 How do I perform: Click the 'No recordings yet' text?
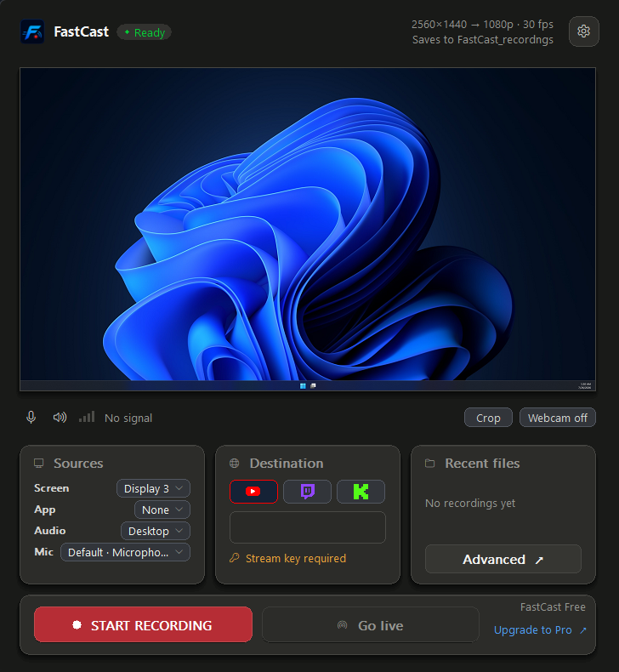pos(470,503)
